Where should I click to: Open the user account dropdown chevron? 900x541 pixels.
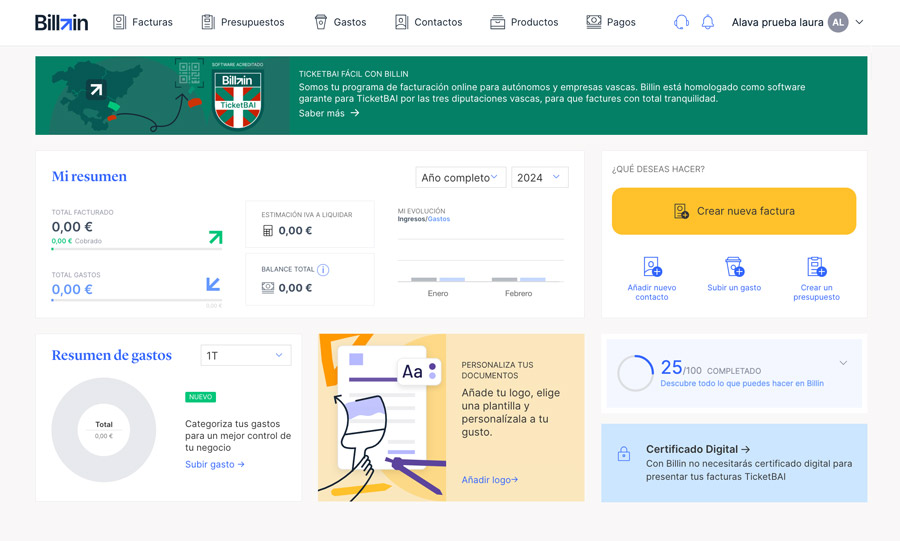pos(859,22)
